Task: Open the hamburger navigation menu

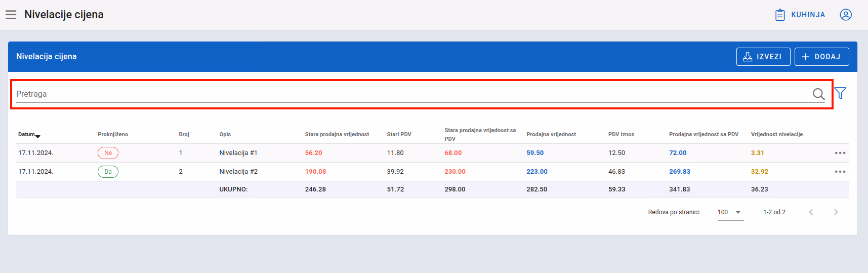Action: [11, 15]
